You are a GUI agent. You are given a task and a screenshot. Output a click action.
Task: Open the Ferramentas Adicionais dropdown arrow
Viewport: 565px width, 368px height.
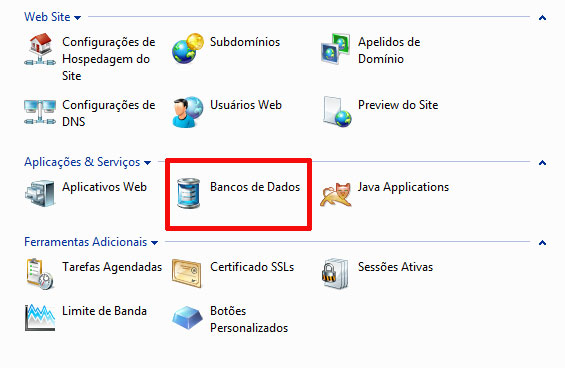pyautogui.click(x=155, y=243)
